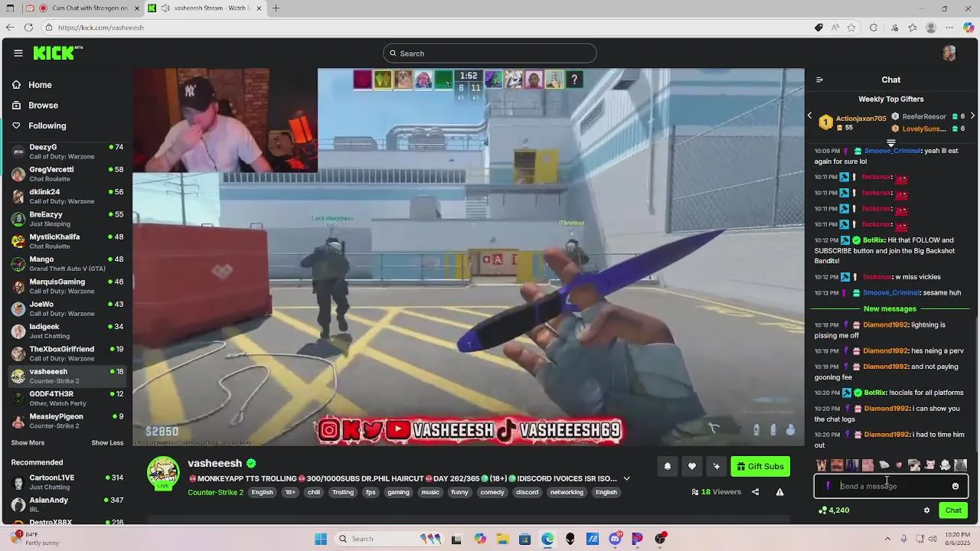980x551 pixels.
Task: Click the heart follow icon
Action: click(x=692, y=466)
